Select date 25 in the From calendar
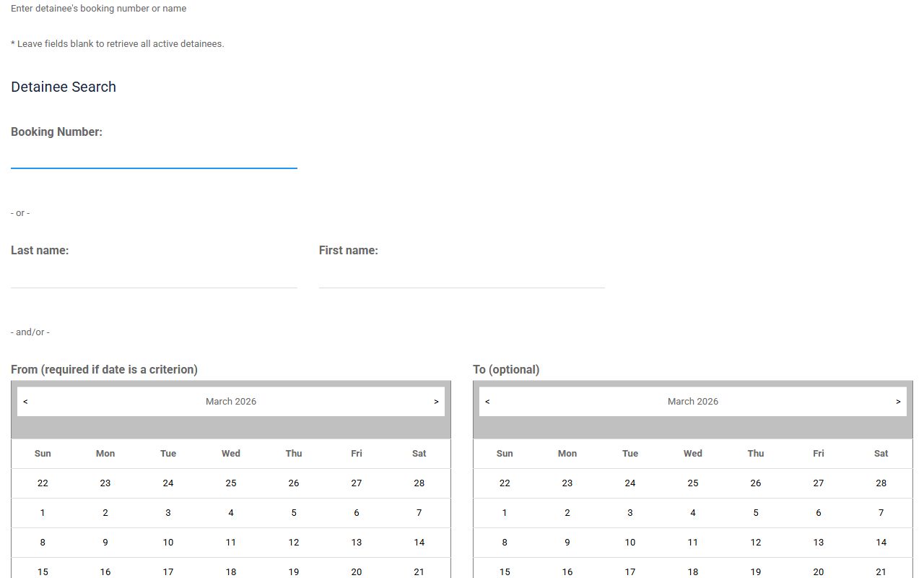924x578 pixels. tap(231, 483)
